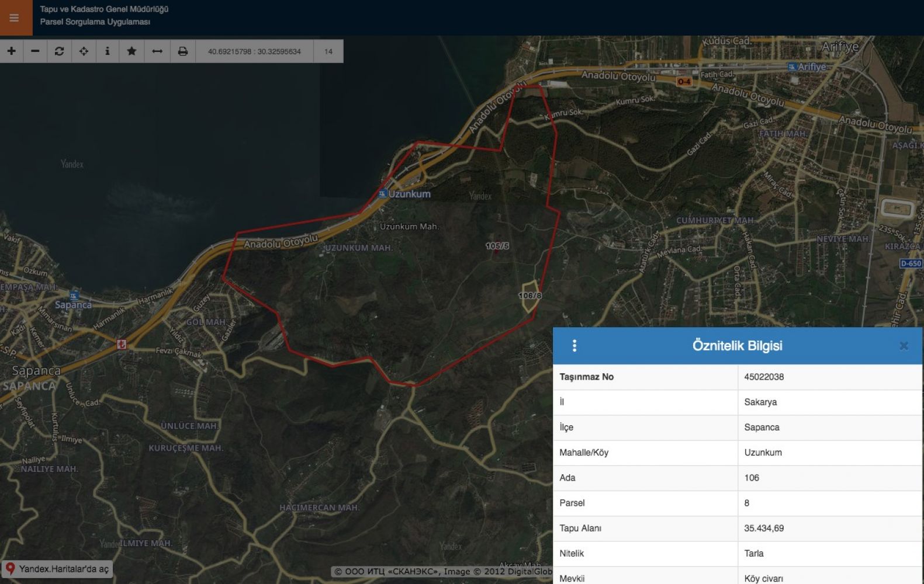Click the O-4 highway shield marker

pos(684,82)
